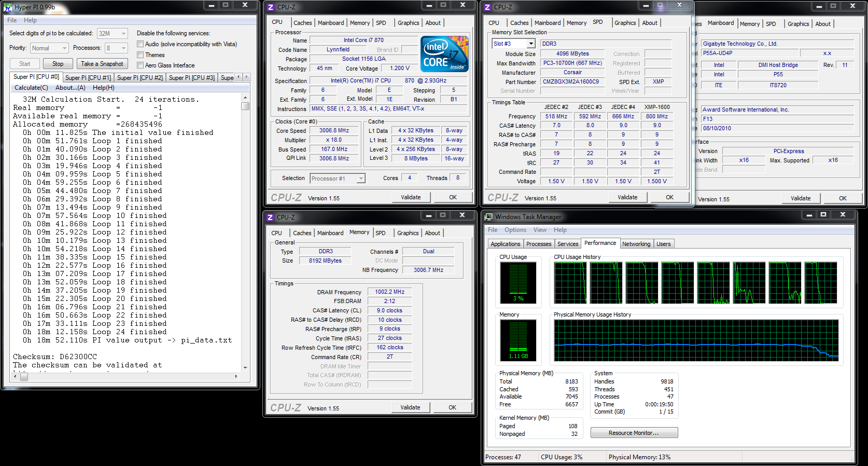Open the Slot #3 memory slot dropdown
The width and height of the screenshot is (868, 466).
click(x=513, y=44)
